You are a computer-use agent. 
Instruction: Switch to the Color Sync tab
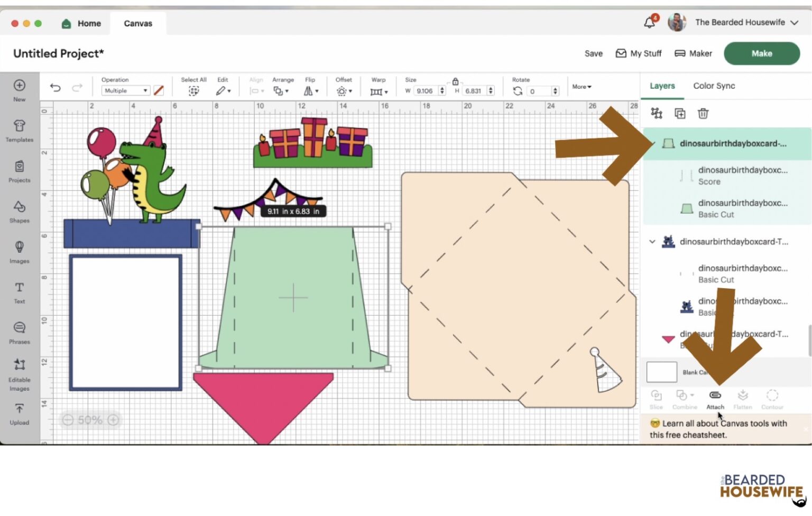(x=714, y=86)
